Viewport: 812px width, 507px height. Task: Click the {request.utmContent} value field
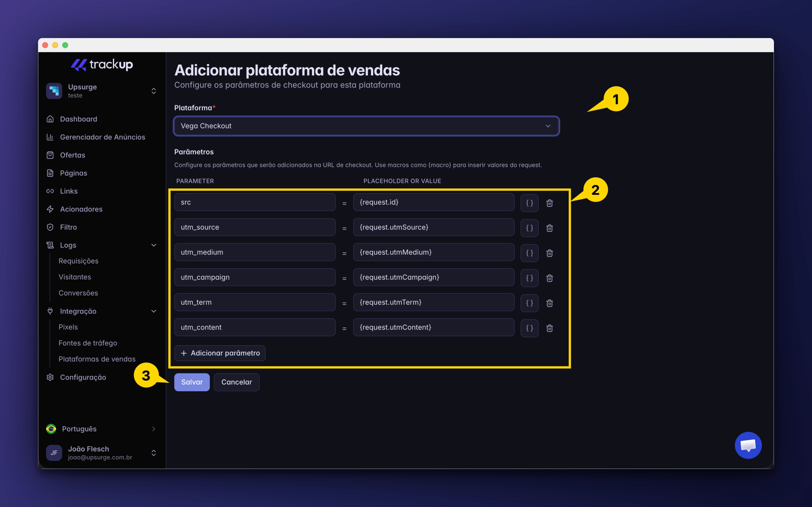[433, 327]
